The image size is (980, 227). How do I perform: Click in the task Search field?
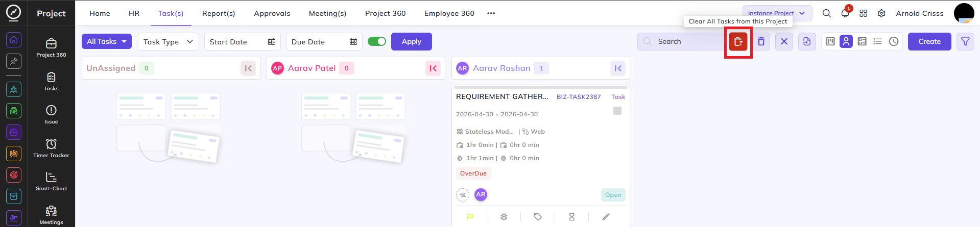680,41
